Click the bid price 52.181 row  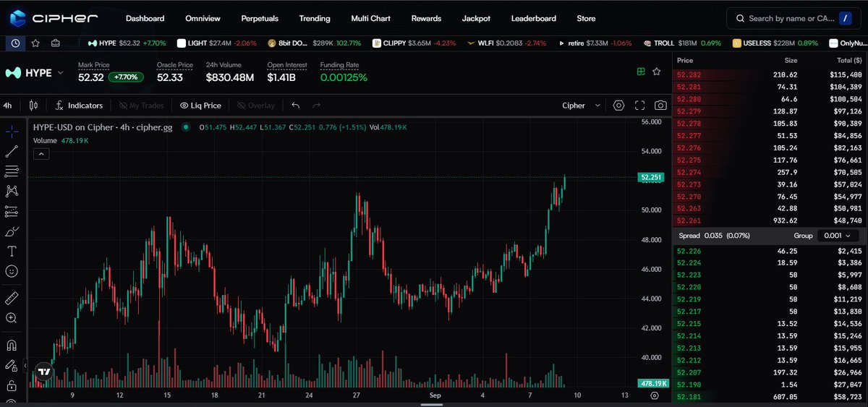point(770,397)
